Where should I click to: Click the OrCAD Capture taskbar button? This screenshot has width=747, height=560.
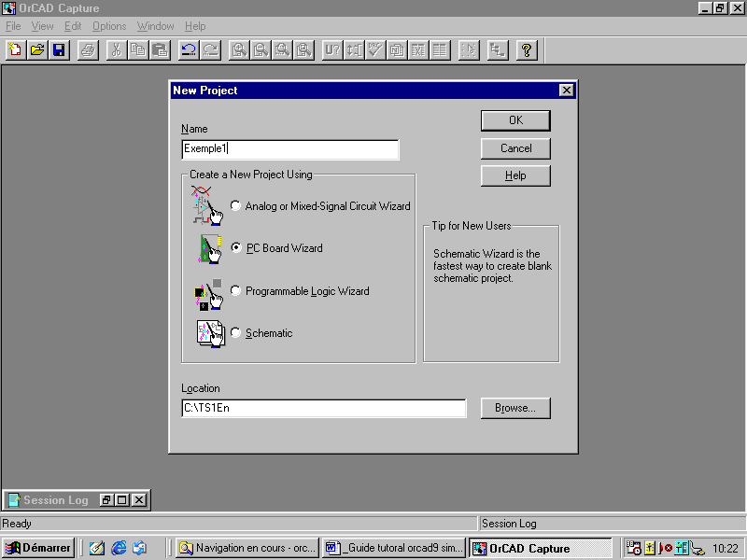[541, 548]
